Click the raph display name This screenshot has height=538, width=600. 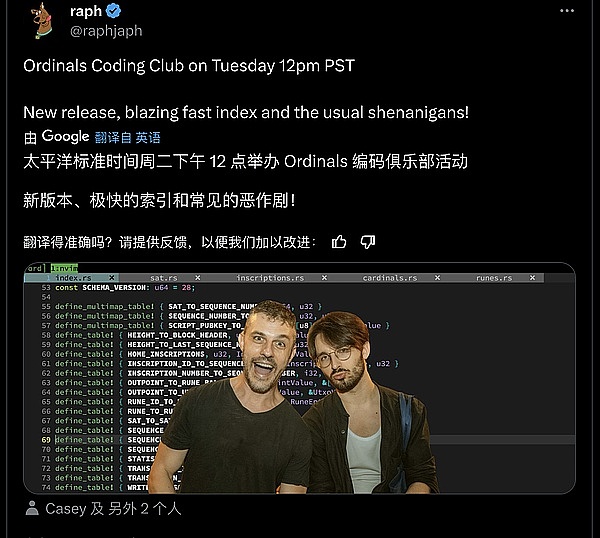pos(86,11)
